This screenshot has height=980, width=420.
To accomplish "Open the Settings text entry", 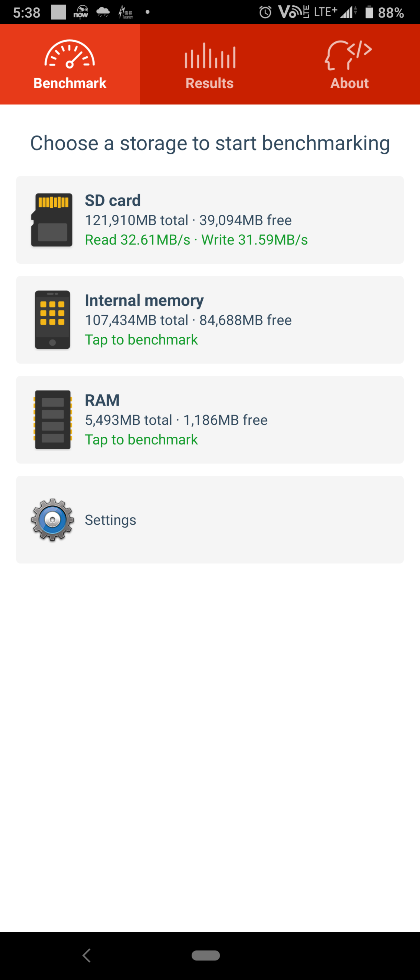I will pyautogui.click(x=110, y=520).
